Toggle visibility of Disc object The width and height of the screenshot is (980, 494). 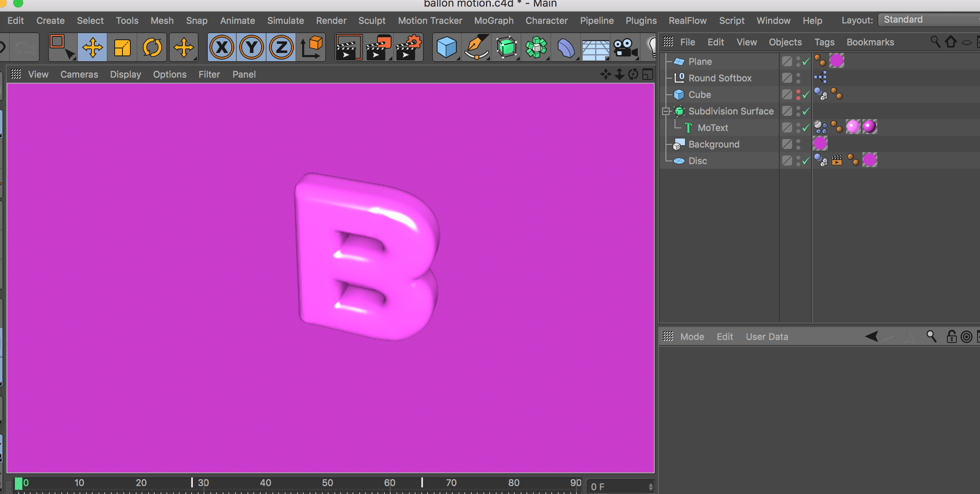click(797, 160)
